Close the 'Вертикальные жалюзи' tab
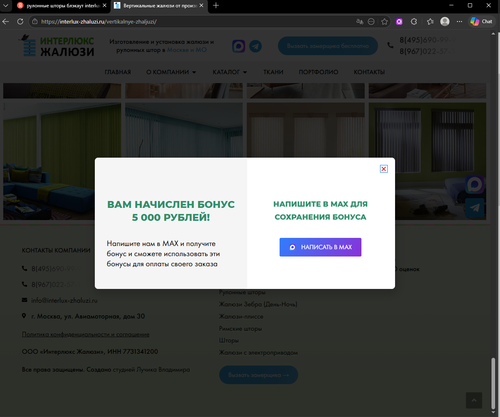 pyautogui.click(x=201, y=6)
